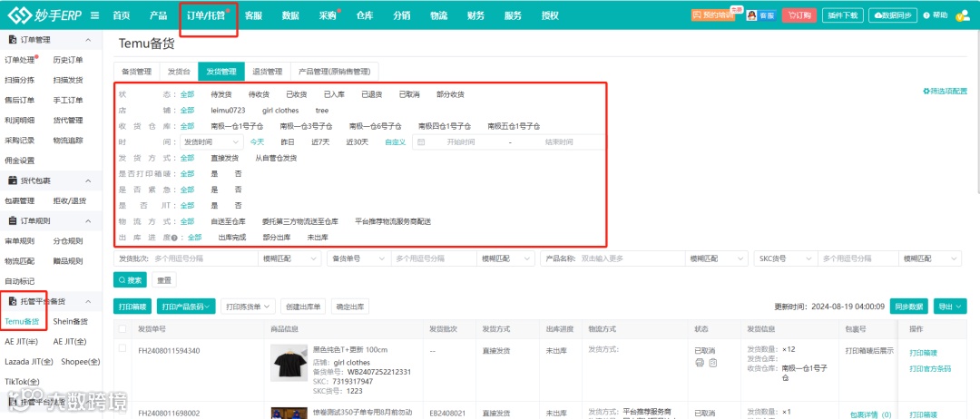980x419 pixels.
Task: Open 筛选项配置 gear settings
Action: [945, 92]
